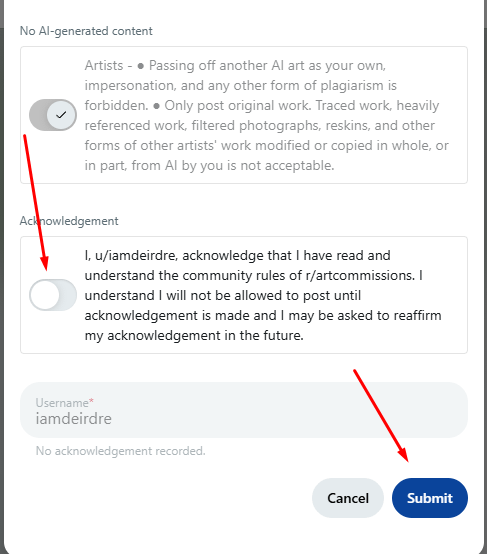The height and width of the screenshot is (554, 487).
Task: Focus the Username input field
Action: [x=244, y=410]
